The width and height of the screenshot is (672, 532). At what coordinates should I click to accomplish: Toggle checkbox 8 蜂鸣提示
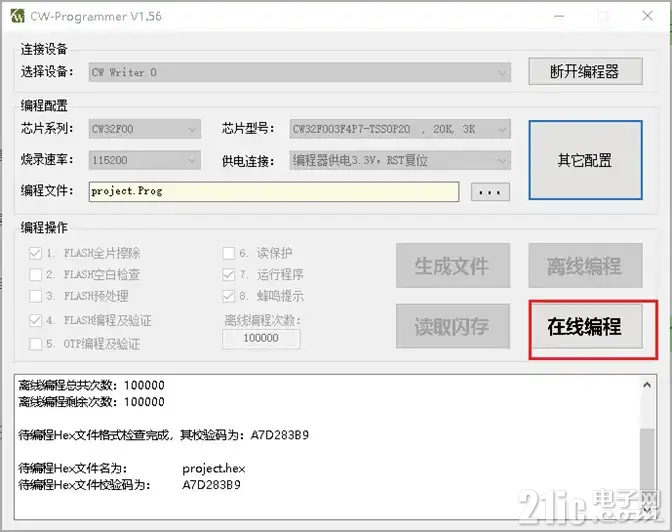coord(228,296)
